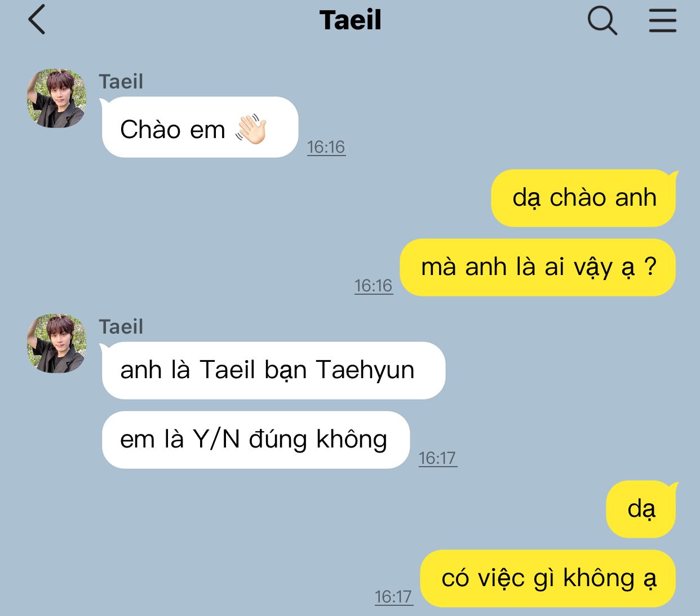Tap the first Taeil sender name
The height and width of the screenshot is (616, 700).
[x=121, y=82]
